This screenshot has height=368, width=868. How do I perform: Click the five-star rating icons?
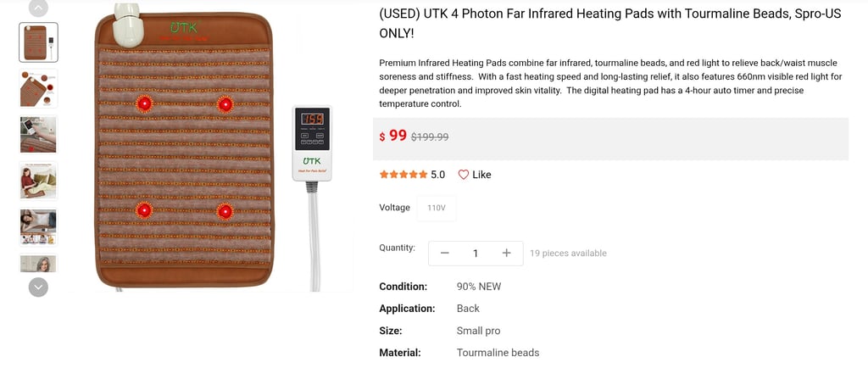pyautogui.click(x=403, y=175)
